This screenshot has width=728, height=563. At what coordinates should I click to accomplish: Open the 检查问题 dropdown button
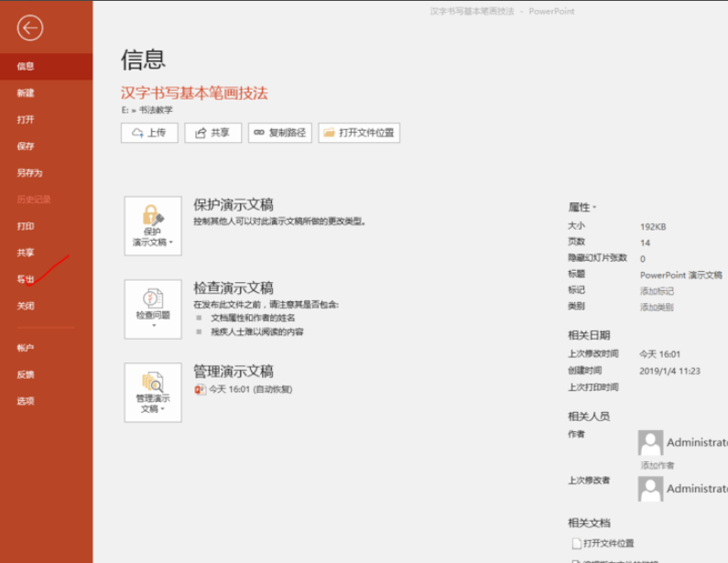pos(153,309)
